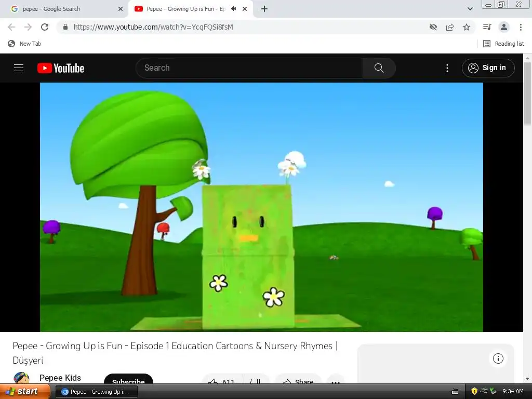Click the Sign in button
Image resolution: width=532 pixels, height=399 pixels.
click(488, 68)
